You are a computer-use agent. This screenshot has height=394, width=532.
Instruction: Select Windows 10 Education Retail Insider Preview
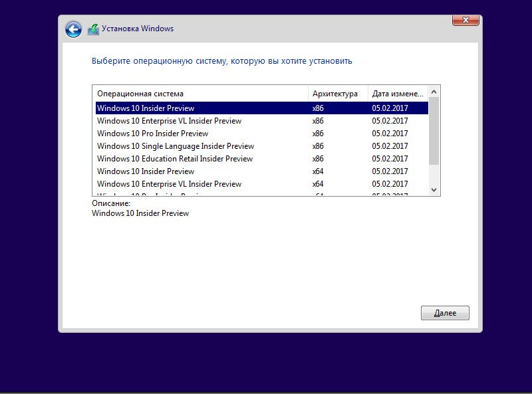click(x=262, y=159)
